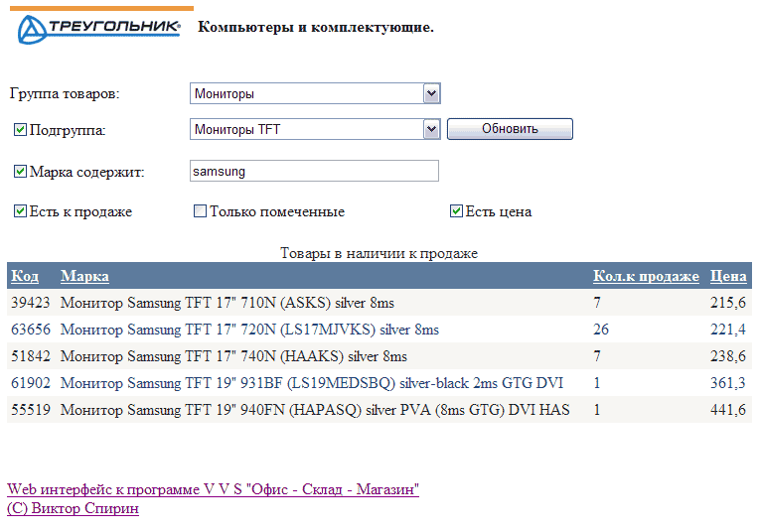Open the Web интерфейс к программе V V S link
Image resolution: width=758 pixels, height=532 pixels.
214,489
